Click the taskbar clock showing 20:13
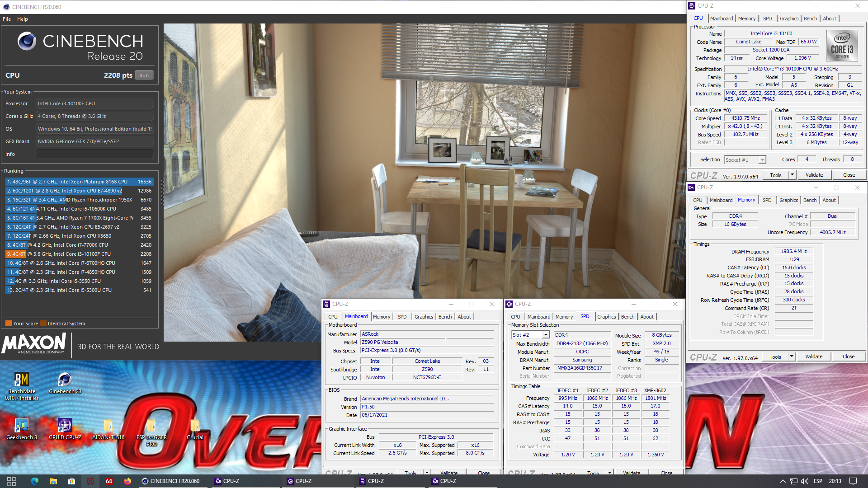Image resolution: width=868 pixels, height=488 pixels. [835, 481]
